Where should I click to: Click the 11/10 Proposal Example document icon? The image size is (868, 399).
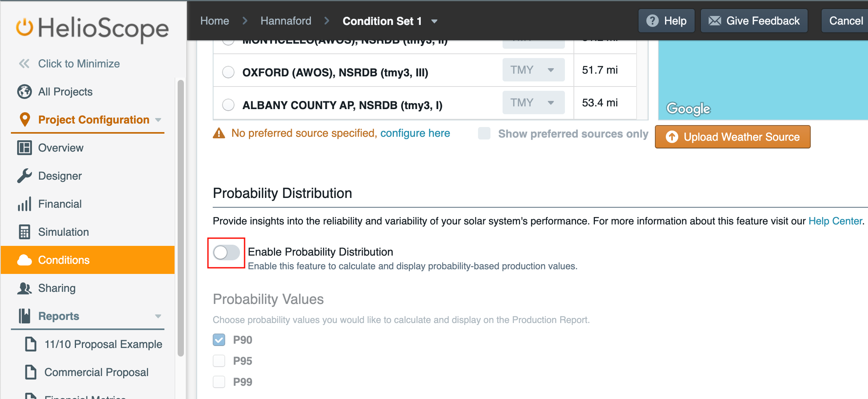pos(31,344)
